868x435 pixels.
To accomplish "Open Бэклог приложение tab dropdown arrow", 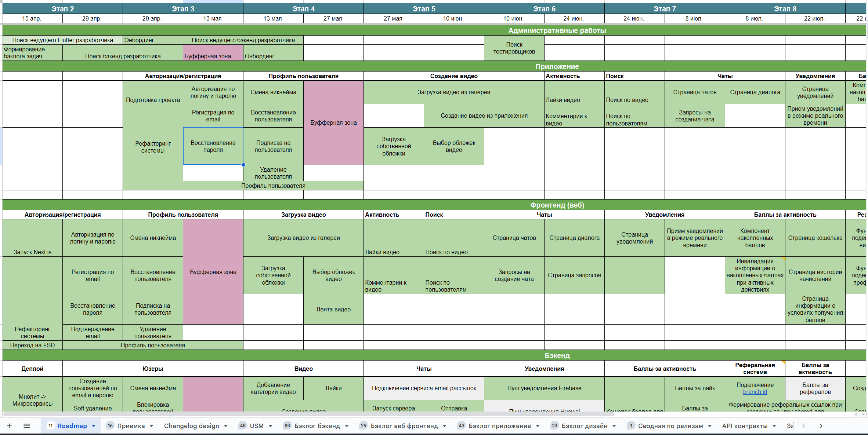I will (538, 426).
